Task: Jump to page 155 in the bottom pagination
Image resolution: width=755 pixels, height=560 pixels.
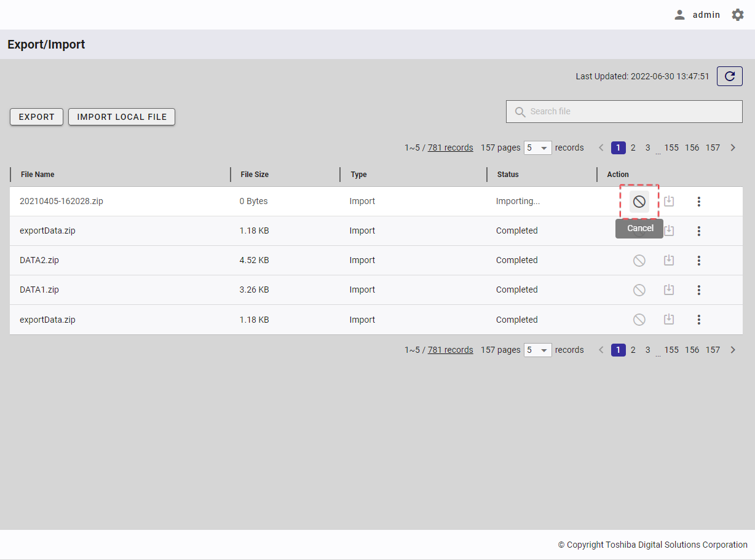Action: (671, 350)
